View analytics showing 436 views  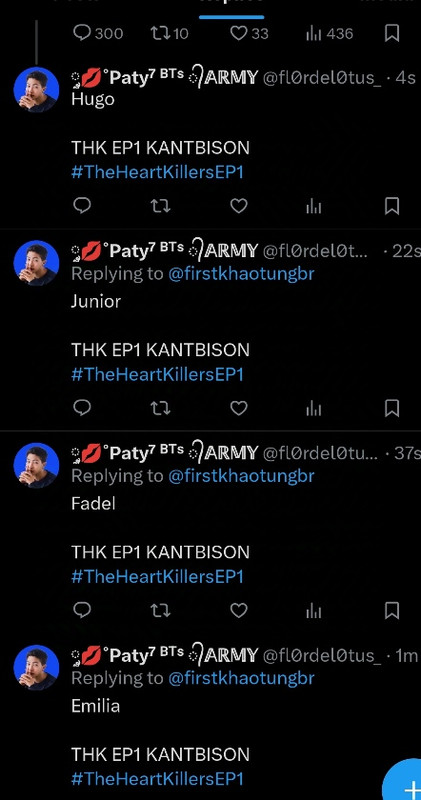[329, 34]
